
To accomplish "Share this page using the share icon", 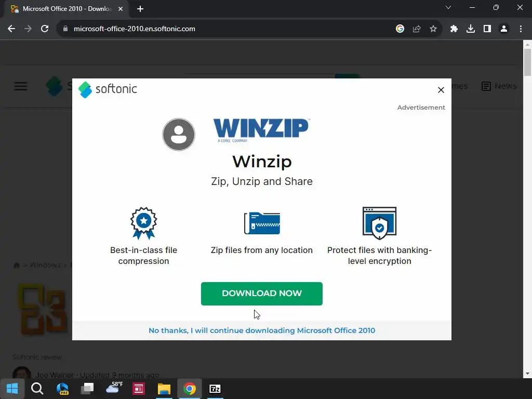I will (417, 29).
